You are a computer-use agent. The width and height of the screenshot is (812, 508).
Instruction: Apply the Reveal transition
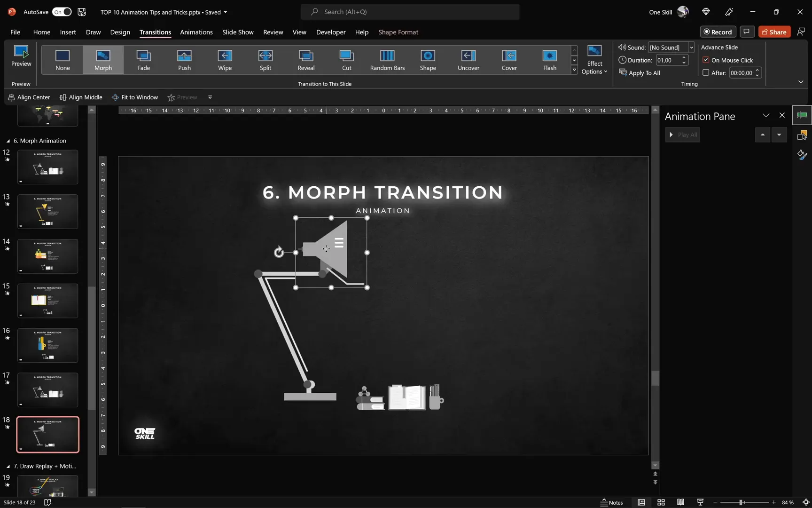(x=306, y=60)
